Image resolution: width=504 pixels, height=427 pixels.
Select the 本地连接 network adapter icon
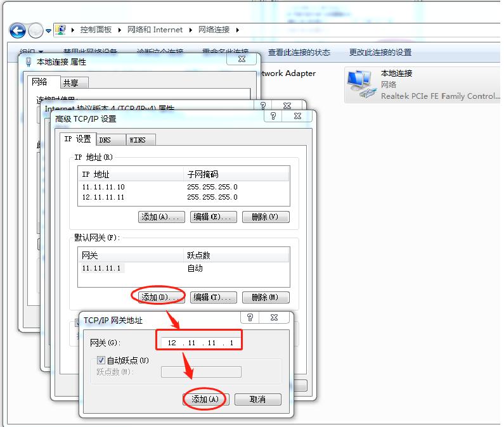point(361,84)
